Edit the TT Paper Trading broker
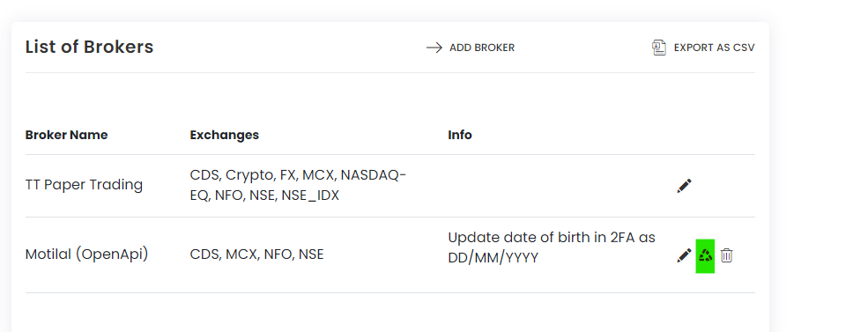Image resolution: width=868 pixels, height=332 pixels. [684, 186]
